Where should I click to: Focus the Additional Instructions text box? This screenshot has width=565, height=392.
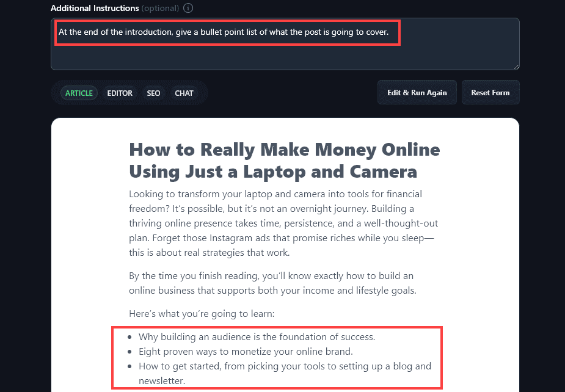pyautogui.click(x=285, y=44)
